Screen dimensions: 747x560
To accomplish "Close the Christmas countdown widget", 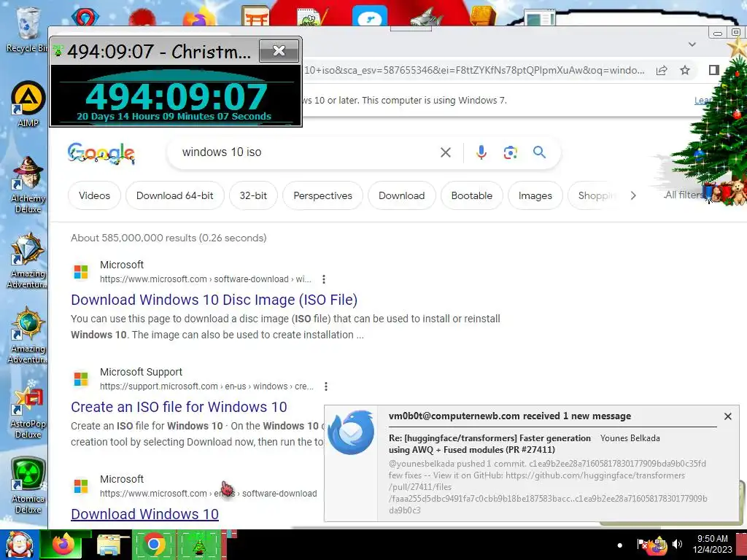I will click(279, 51).
